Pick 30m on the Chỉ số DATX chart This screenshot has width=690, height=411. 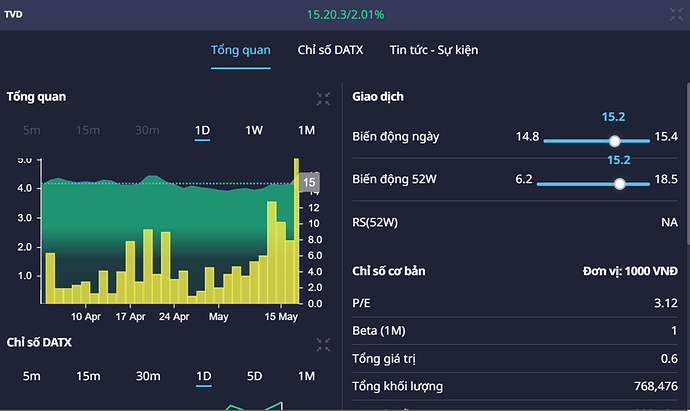click(x=147, y=376)
